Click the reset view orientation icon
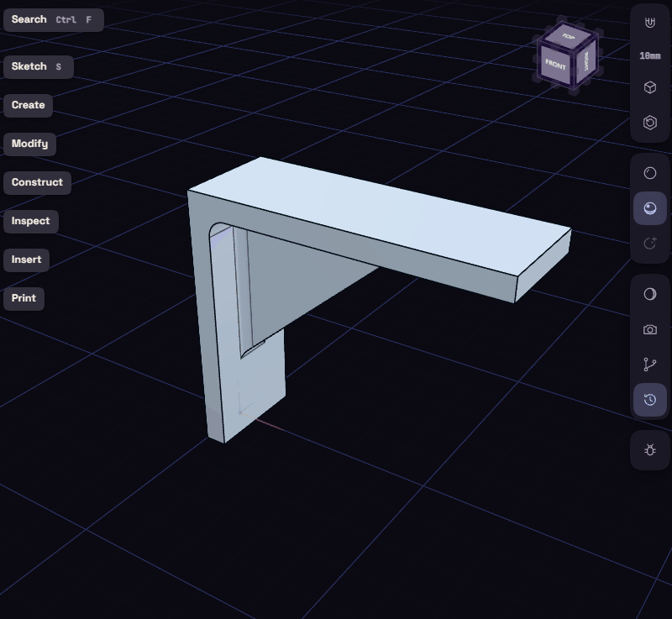672x619 pixels. (649, 123)
